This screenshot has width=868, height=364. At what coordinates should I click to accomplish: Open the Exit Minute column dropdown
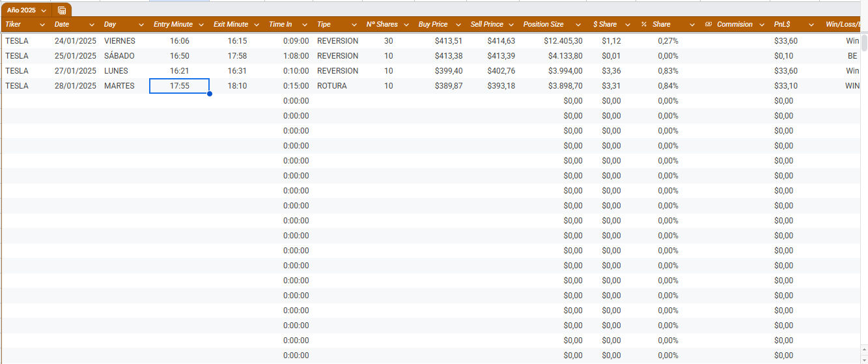(257, 25)
